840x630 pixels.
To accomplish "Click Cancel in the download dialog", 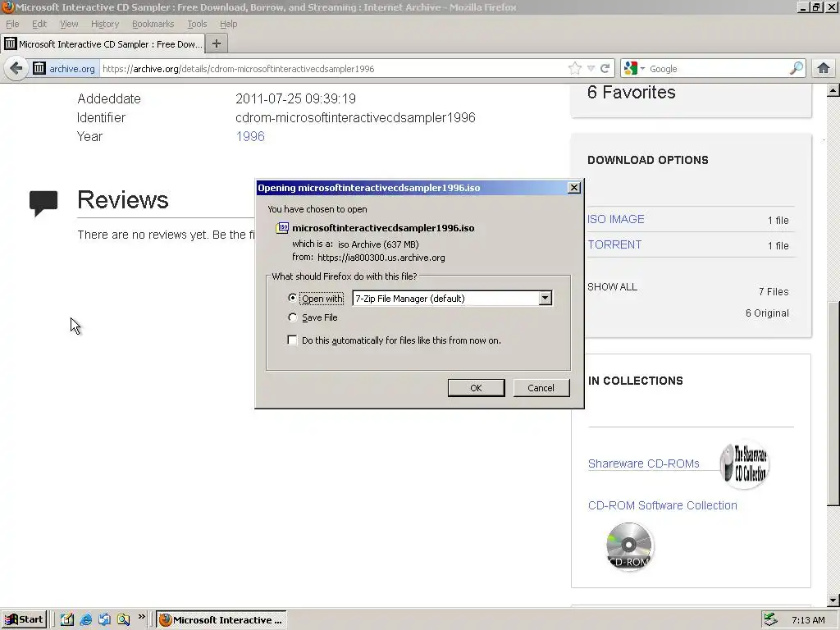I will (x=541, y=388).
